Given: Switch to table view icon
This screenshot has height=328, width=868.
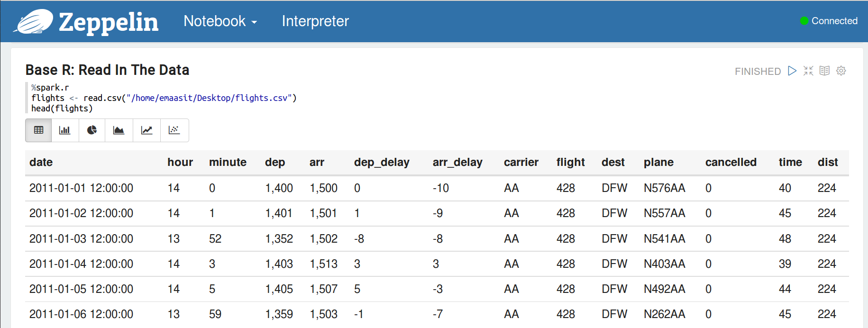Looking at the screenshot, I should pyautogui.click(x=38, y=130).
